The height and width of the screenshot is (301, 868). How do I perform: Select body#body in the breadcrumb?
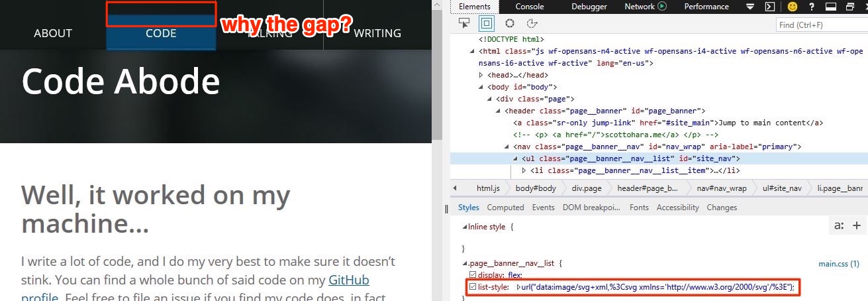pyautogui.click(x=535, y=188)
